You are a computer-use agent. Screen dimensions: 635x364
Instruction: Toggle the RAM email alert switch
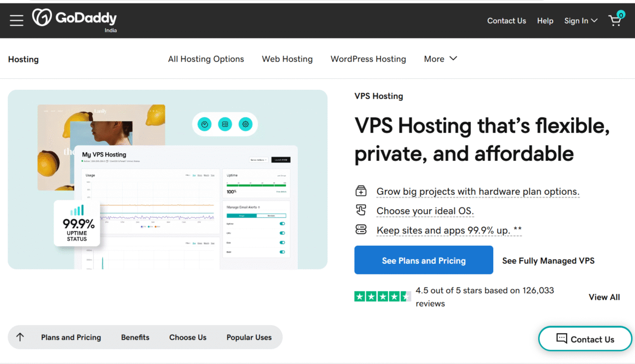tap(282, 252)
